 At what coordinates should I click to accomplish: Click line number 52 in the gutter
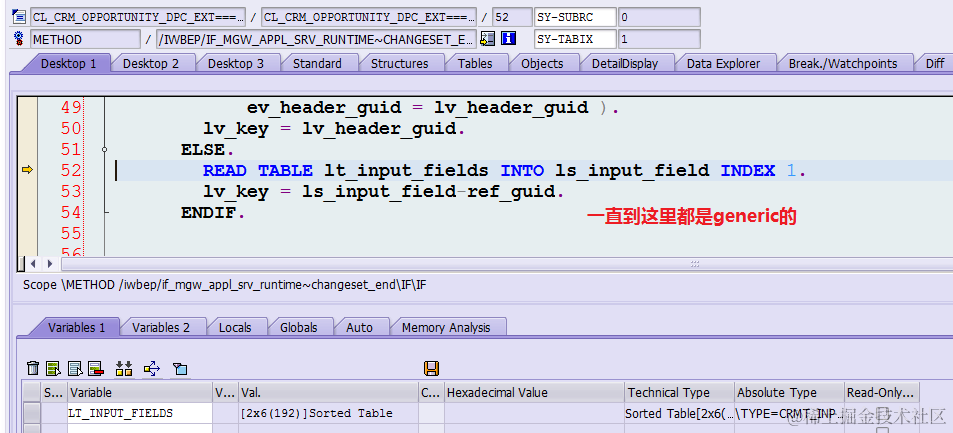click(x=71, y=171)
